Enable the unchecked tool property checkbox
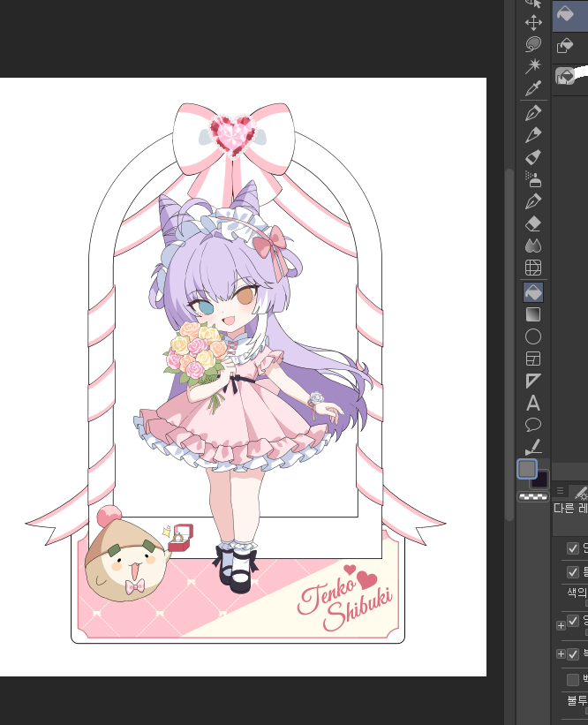The width and height of the screenshot is (588, 725). point(573,680)
